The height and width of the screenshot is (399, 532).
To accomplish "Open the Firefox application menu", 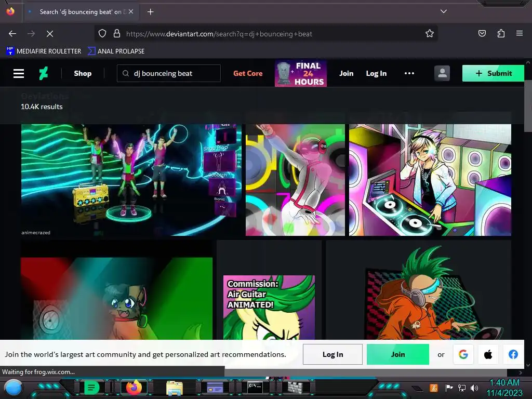I will tap(520, 34).
